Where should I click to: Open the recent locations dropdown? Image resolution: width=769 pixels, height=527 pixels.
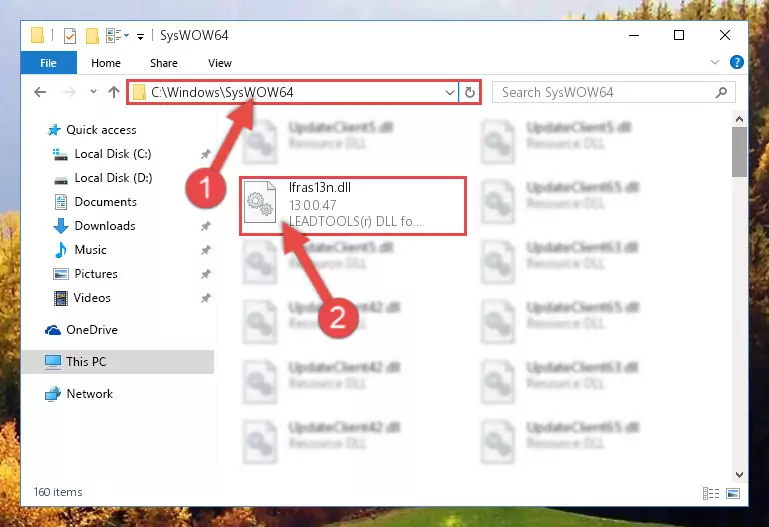[93, 92]
